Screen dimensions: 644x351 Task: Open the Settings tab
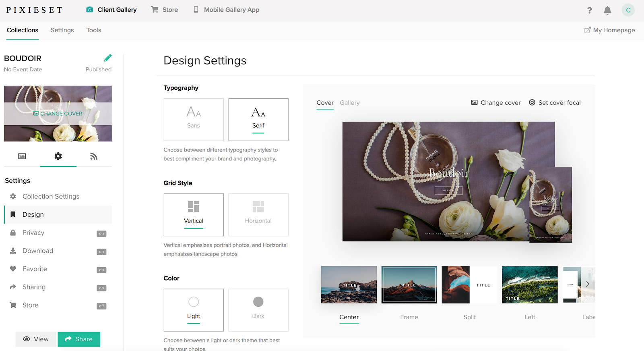(62, 30)
